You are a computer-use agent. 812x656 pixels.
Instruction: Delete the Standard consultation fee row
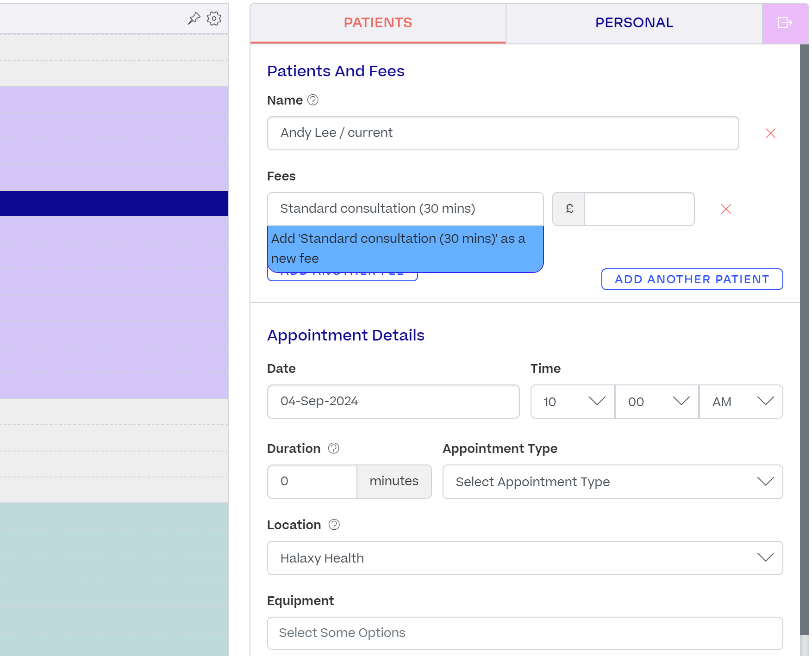pyautogui.click(x=726, y=209)
